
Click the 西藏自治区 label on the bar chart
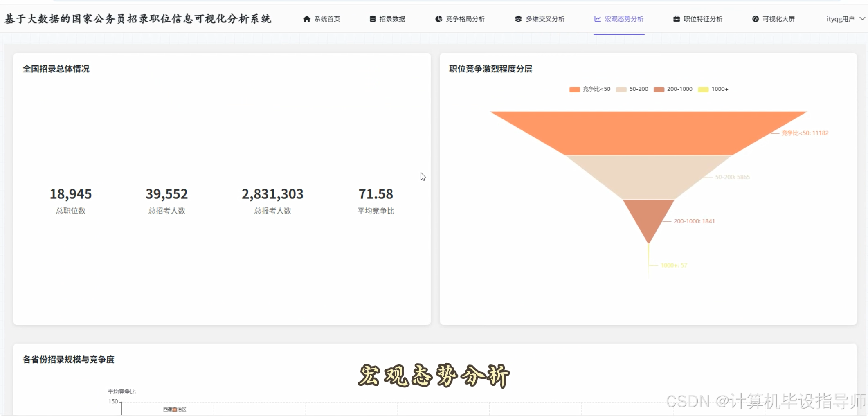(x=175, y=409)
